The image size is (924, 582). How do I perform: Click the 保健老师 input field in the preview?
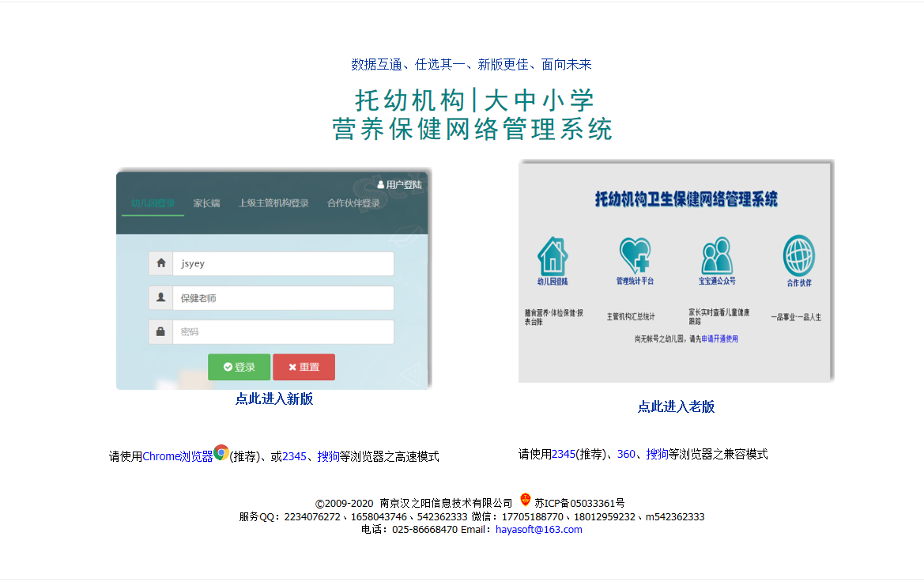[283, 298]
